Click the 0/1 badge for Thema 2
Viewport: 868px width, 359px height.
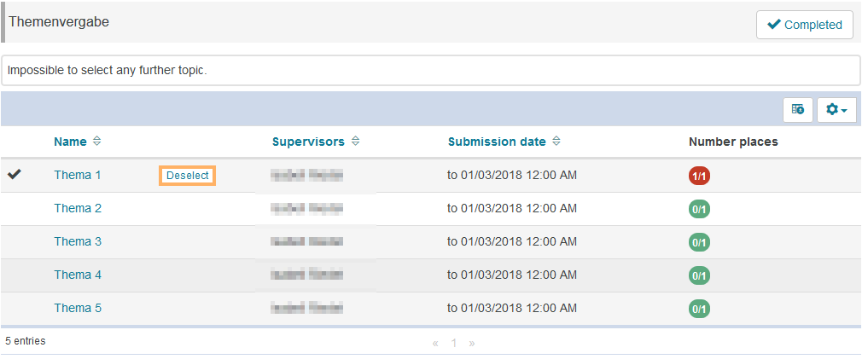(x=699, y=209)
